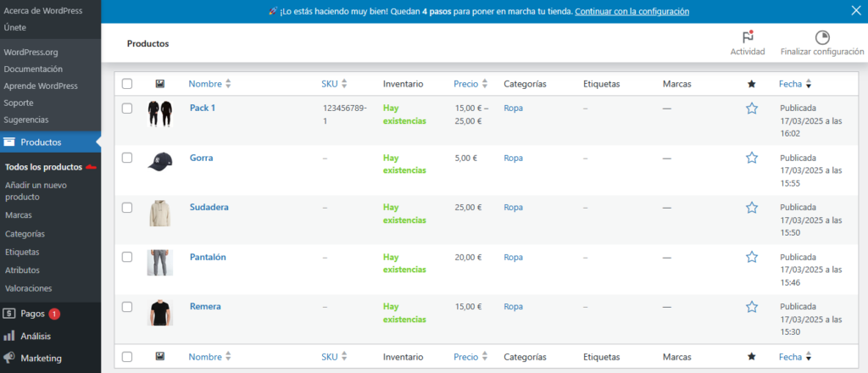
Task: Click the Gorra cap thumbnail image
Action: (159, 163)
